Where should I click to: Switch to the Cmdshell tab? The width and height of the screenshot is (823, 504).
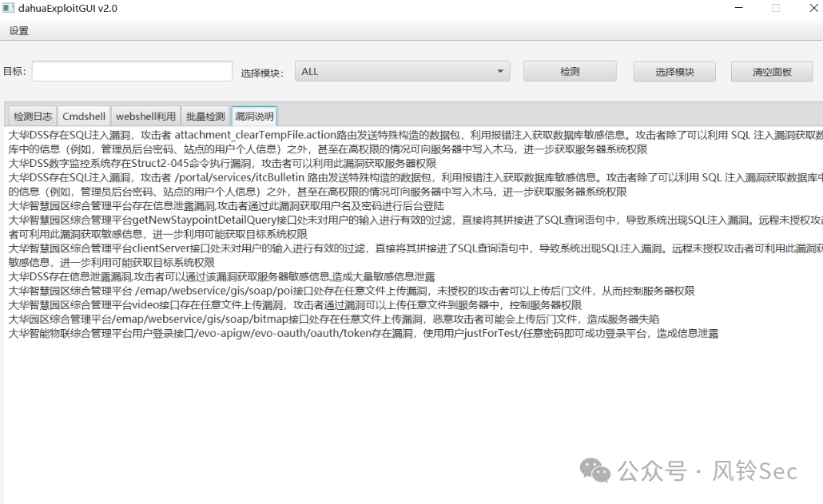[84, 117]
